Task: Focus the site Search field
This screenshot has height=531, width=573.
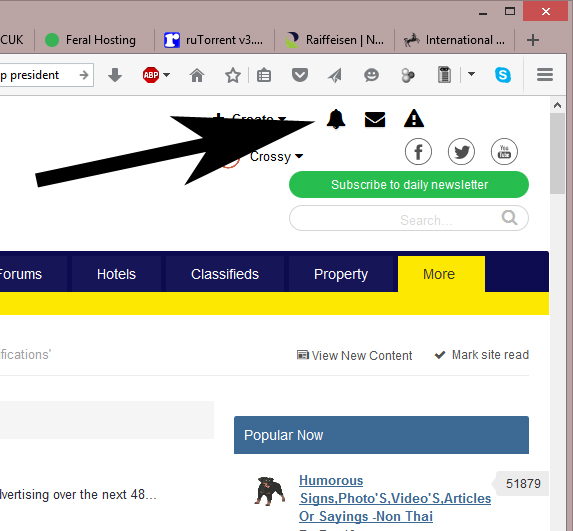Action: coord(409,219)
